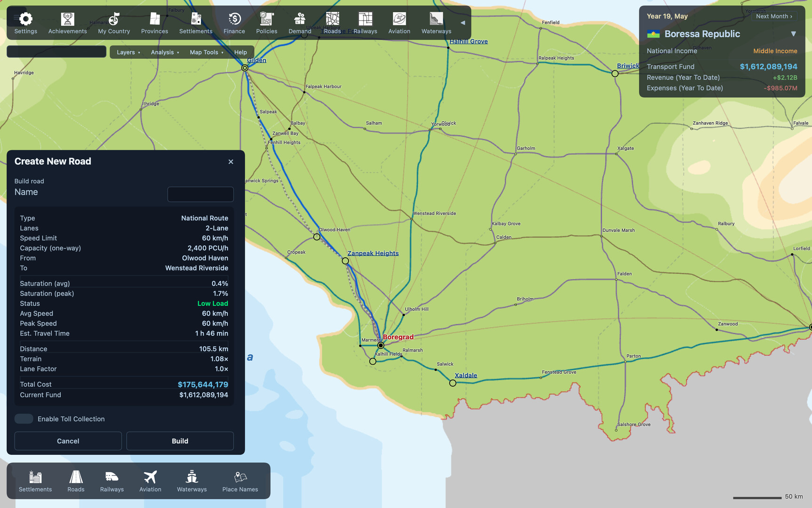Click the Wenstead Riverside destination value

pyautogui.click(x=197, y=268)
